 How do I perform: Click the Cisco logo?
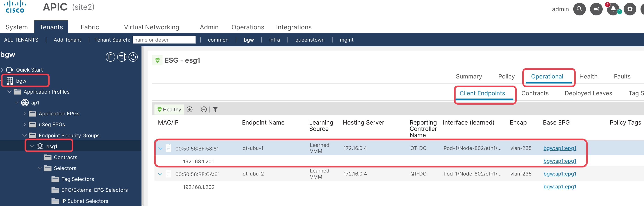point(15,7)
